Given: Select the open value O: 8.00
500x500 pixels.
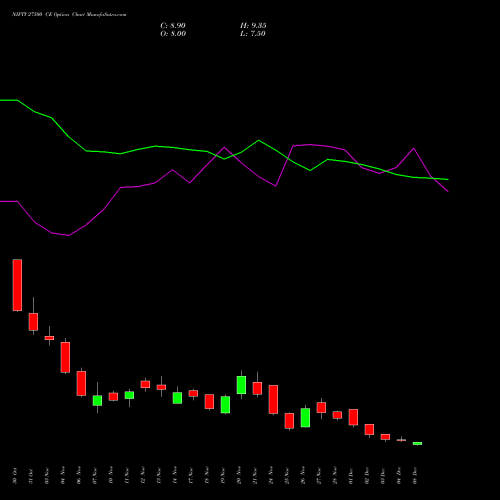Looking at the screenshot, I should [173, 34].
